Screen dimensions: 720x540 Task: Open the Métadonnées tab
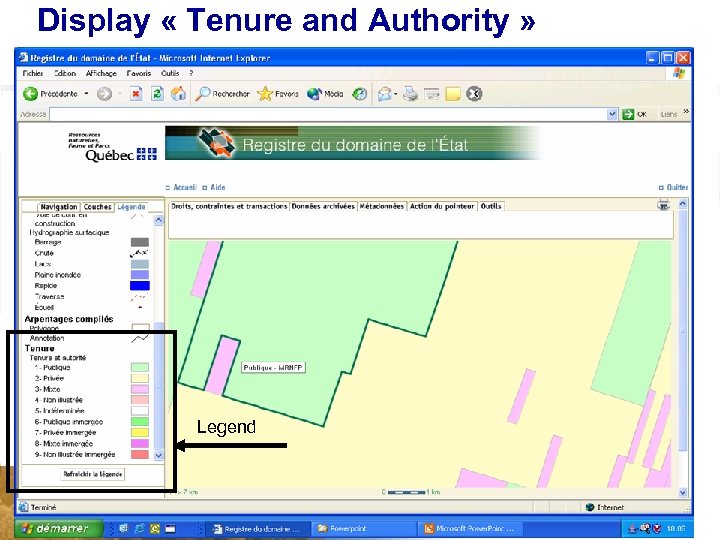pos(382,206)
